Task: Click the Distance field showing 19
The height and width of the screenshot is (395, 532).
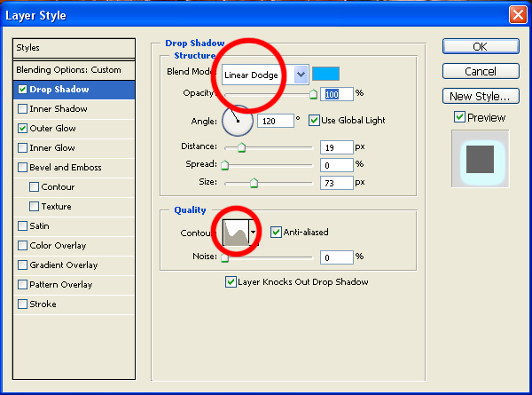Action: 337,147
